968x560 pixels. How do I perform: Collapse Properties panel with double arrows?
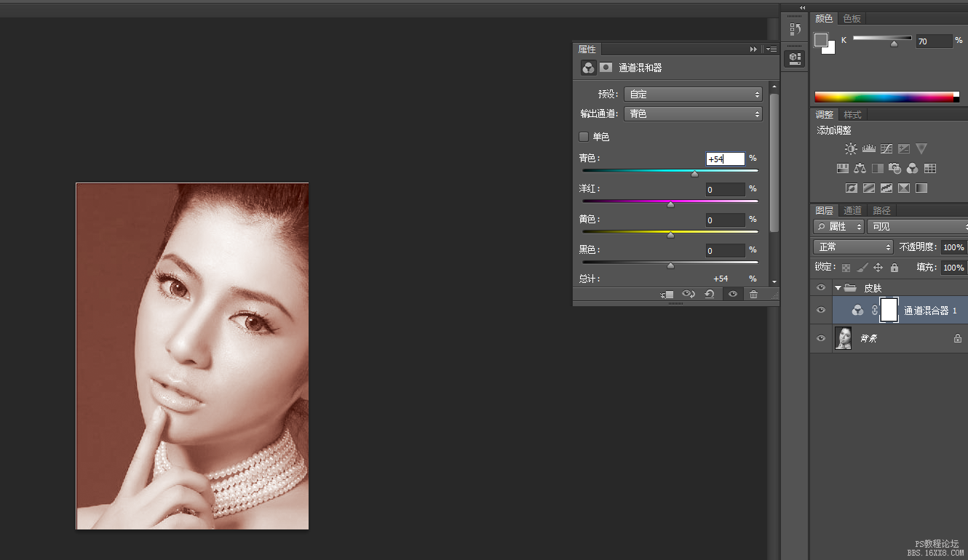[x=753, y=49]
